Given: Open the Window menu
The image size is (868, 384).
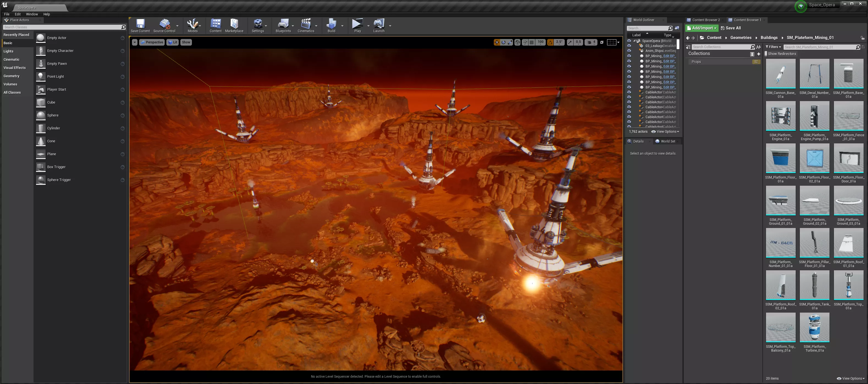Looking at the screenshot, I should coord(32,14).
